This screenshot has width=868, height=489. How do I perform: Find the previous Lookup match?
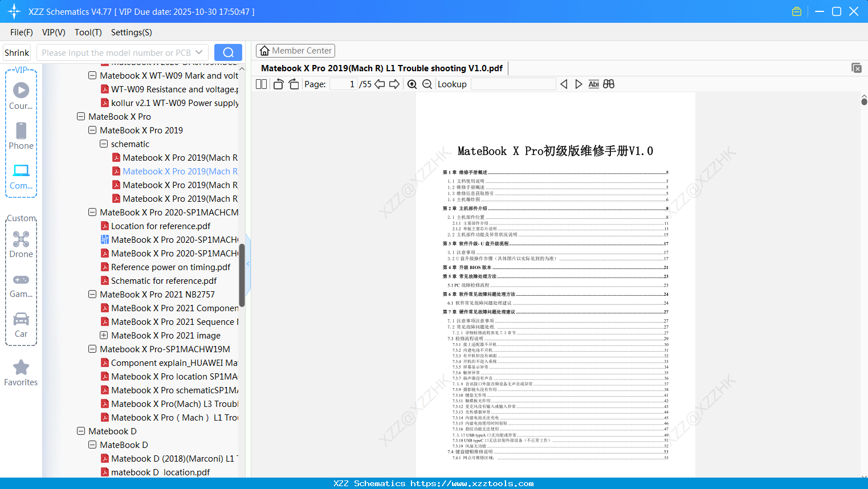point(564,84)
